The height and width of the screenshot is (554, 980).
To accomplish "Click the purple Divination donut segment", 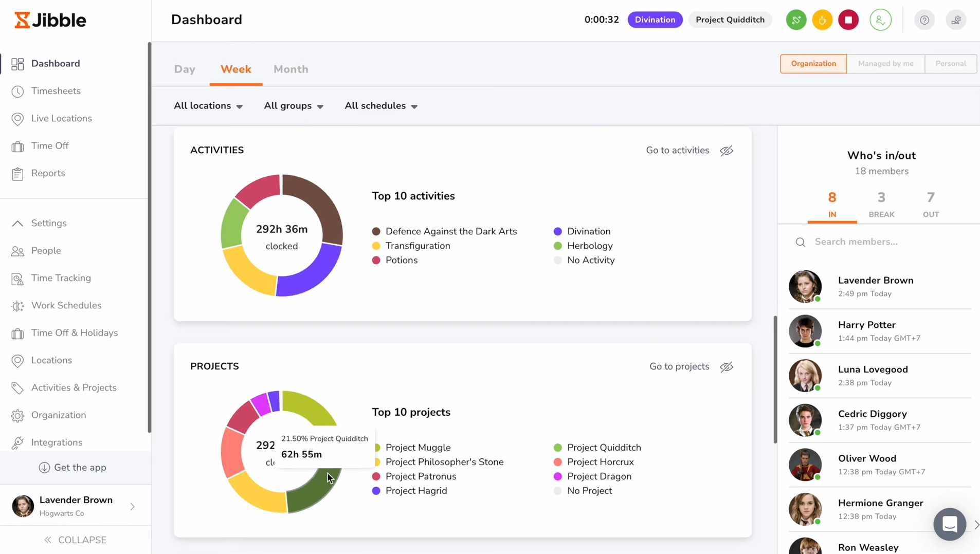I will point(315,274).
